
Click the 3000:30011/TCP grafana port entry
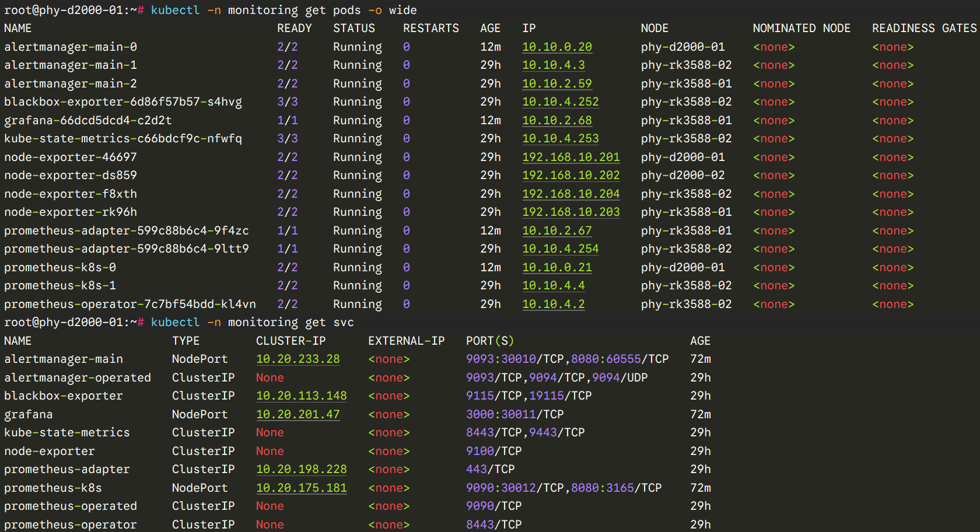[514, 414]
